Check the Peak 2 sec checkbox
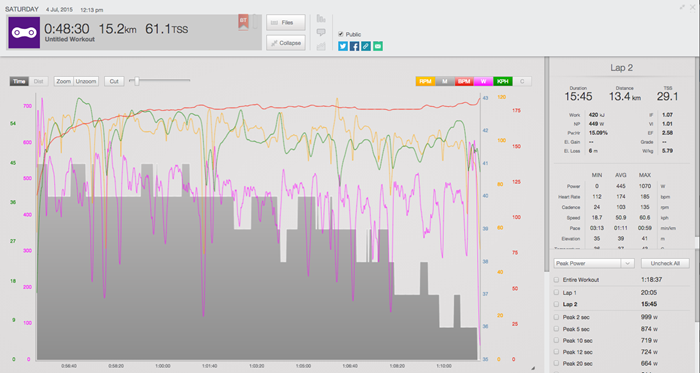This screenshot has height=373, width=700. (556, 317)
